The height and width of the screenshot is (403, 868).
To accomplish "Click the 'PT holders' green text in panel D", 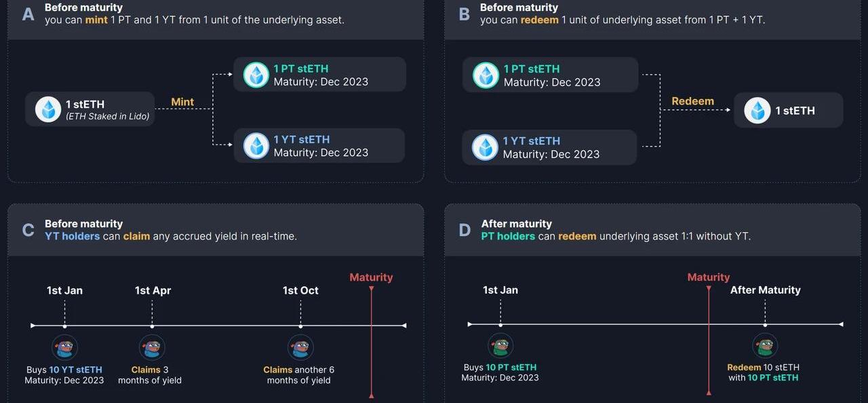I will point(508,236).
